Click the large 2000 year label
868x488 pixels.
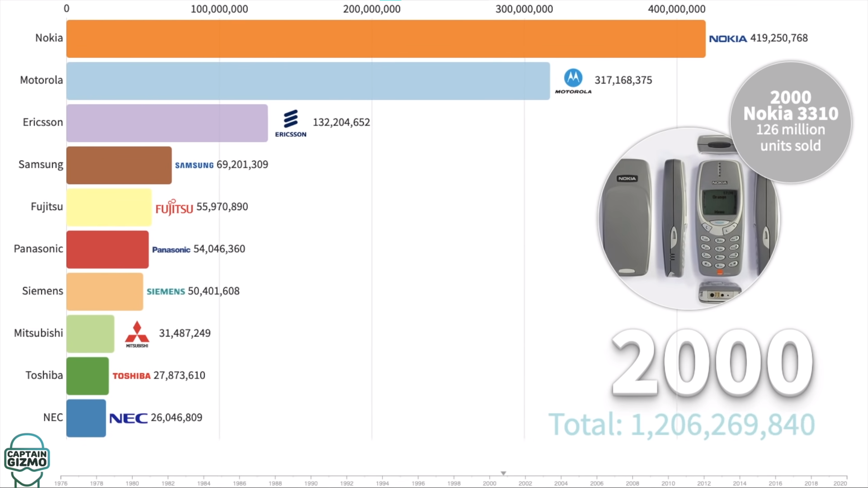(x=713, y=363)
